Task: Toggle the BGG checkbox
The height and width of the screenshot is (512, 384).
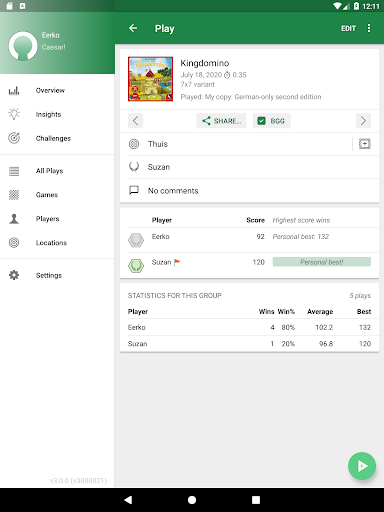Action: 262,121
